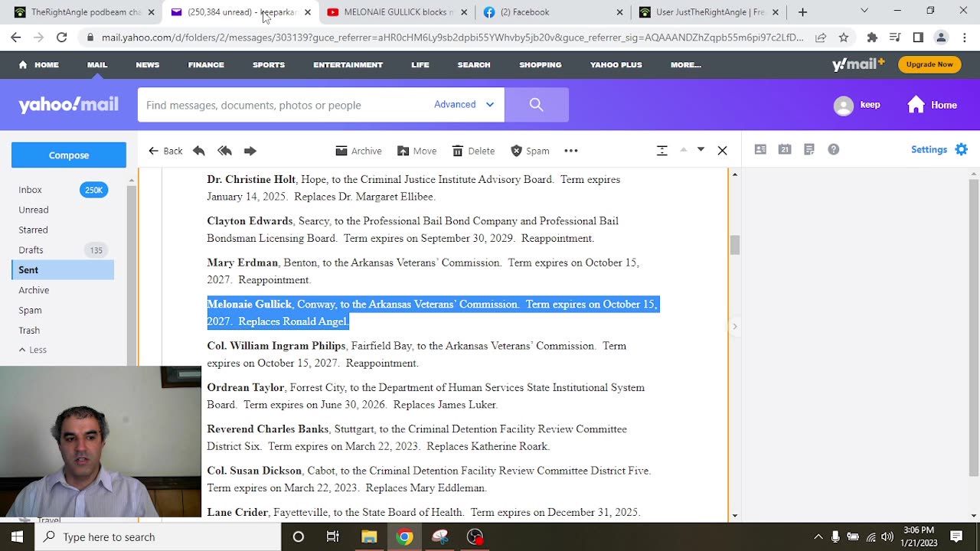This screenshot has width=980, height=551.
Task: Open new browser tab plus button
Action: pyautogui.click(x=802, y=11)
